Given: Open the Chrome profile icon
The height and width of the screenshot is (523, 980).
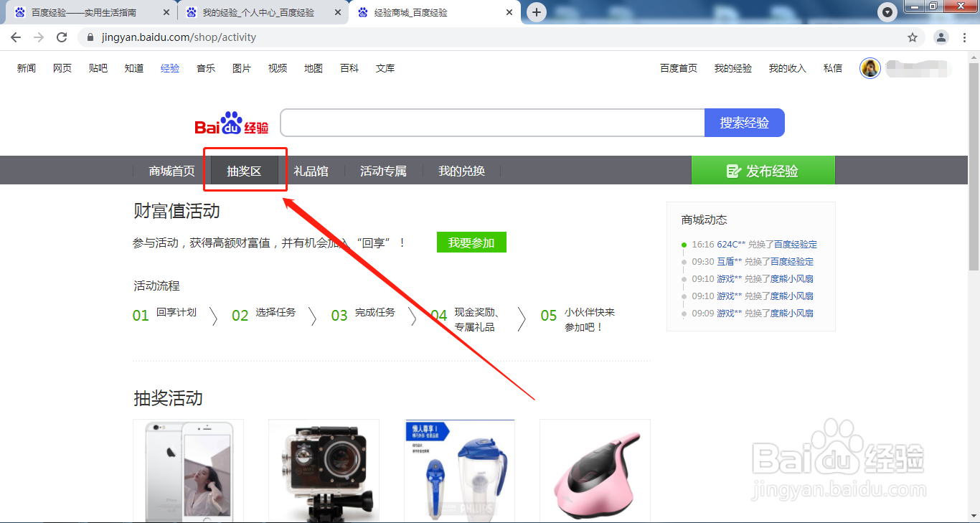Looking at the screenshot, I should 941,37.
